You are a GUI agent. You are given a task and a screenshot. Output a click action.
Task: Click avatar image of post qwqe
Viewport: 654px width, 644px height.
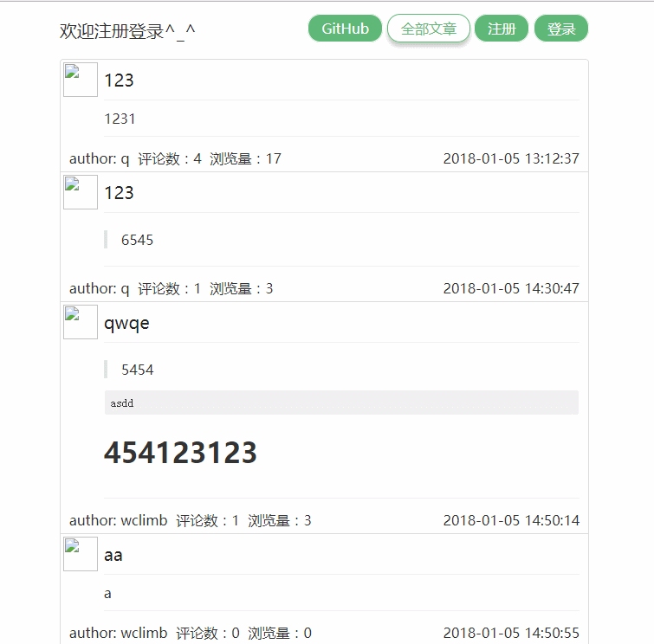coord(81,322)
